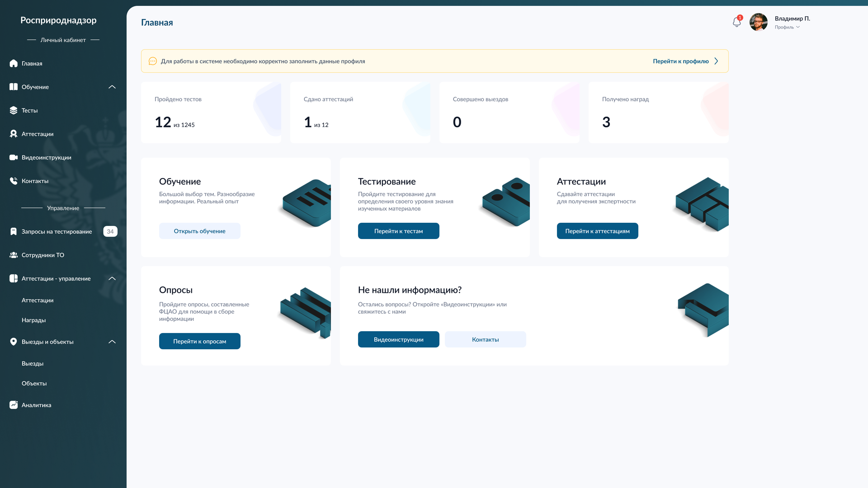Open Награды submenu item
The width and height of the screenshot is (868, 488).
[34, 320]
